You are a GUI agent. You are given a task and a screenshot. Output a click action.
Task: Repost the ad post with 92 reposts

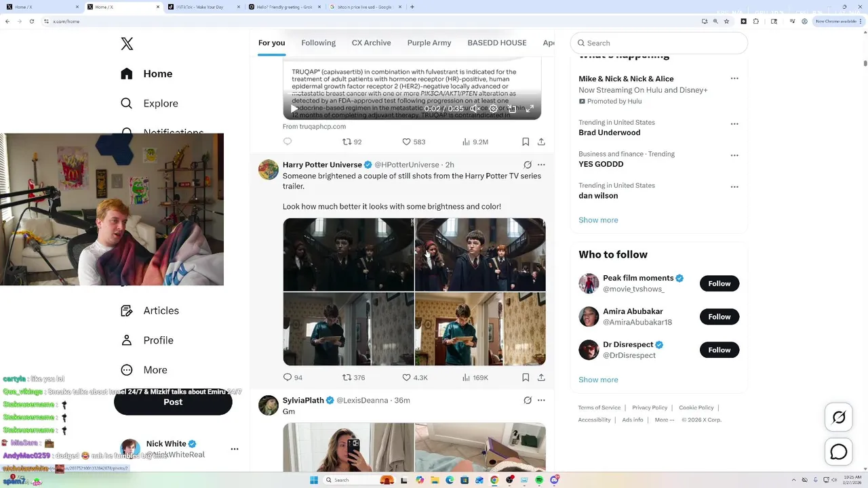[352, 142]
